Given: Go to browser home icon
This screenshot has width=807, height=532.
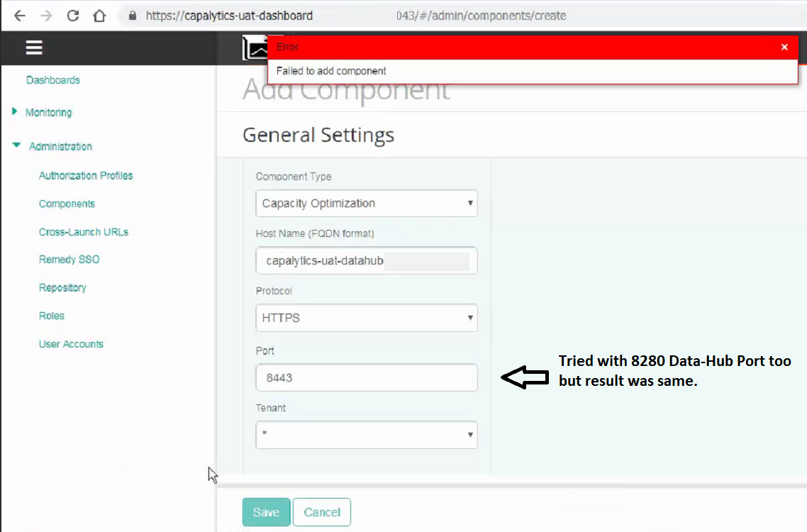Looking at the screenshot, I should pos(99,16).
